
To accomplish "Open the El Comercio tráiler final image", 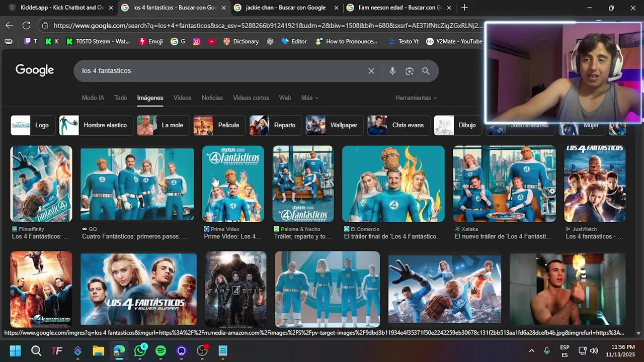I will [393, 184].
